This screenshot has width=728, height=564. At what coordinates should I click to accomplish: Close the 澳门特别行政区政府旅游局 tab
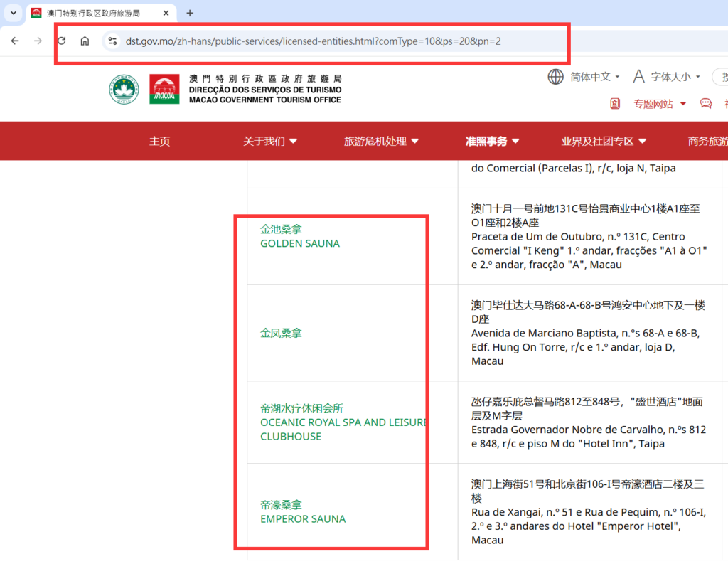click(166, 13)
